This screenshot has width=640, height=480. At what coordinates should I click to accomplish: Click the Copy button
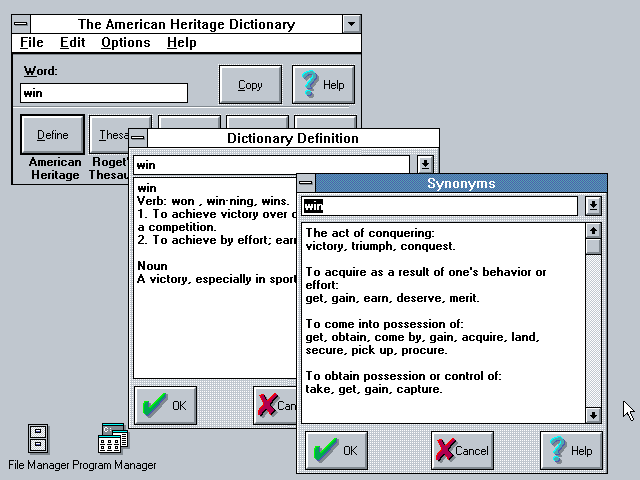coord(250,85)
